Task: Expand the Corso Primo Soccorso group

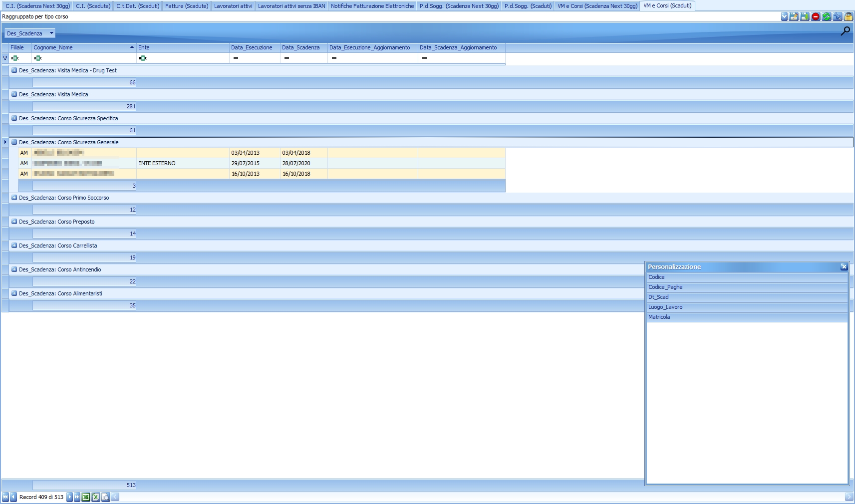Action: [13, 198]
